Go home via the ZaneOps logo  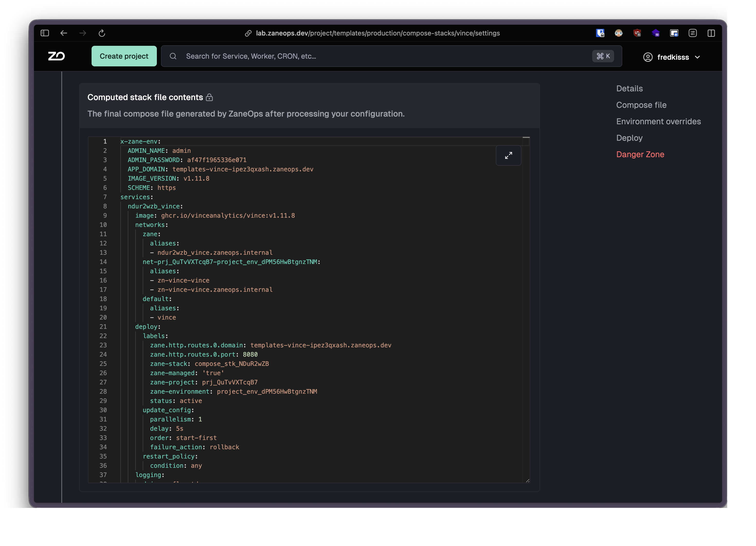point(56,56)
